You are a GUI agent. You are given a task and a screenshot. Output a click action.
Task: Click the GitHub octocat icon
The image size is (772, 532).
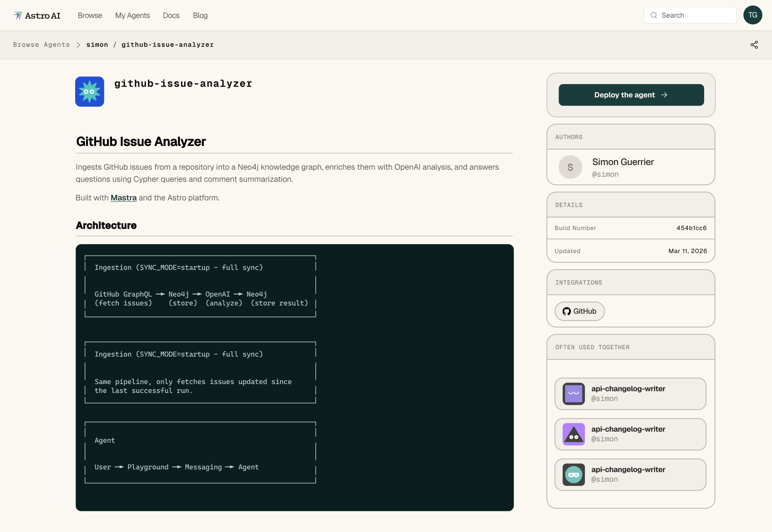click(x=567, y=311)
